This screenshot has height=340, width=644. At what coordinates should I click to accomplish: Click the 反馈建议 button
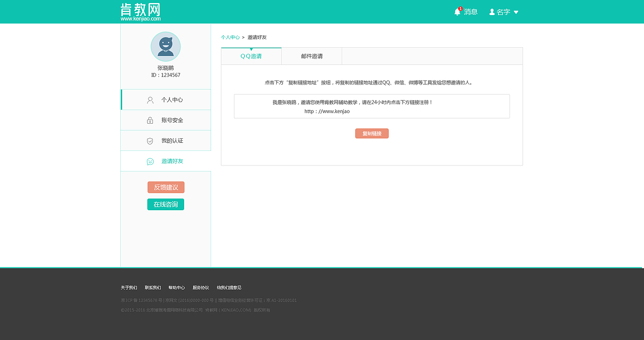coord(166,187)
